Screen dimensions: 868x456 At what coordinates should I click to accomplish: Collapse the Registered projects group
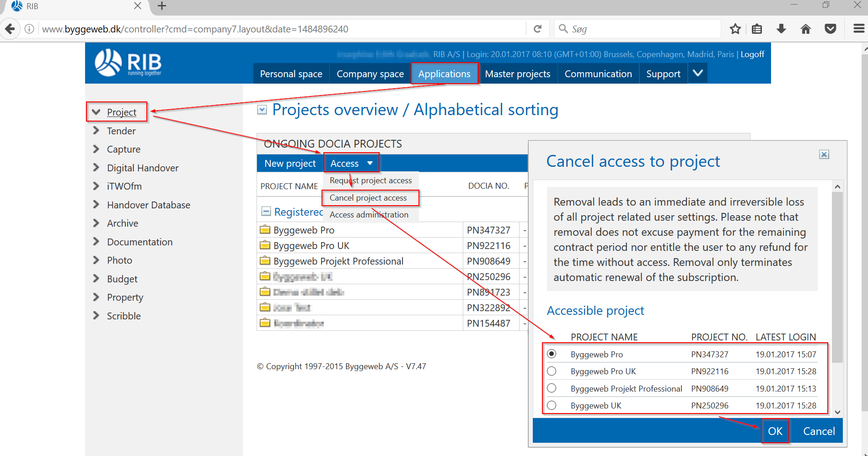[266, 212]
